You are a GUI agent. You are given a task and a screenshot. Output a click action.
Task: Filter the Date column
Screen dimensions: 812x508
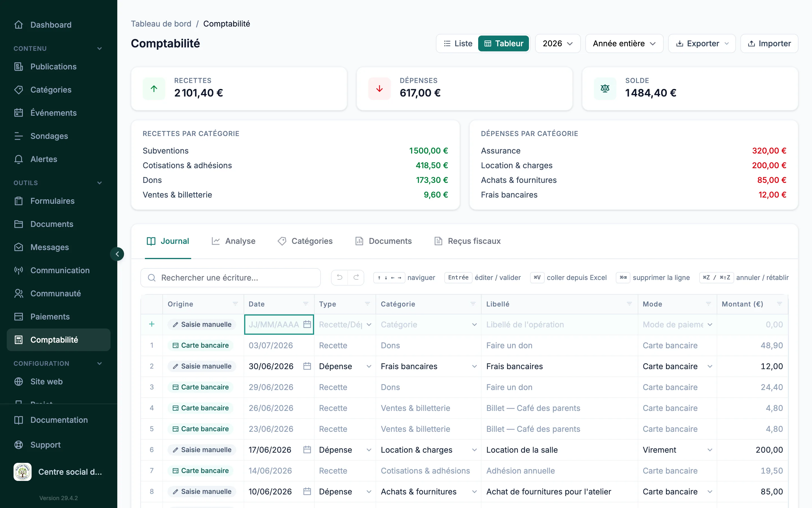click(306, 304)
